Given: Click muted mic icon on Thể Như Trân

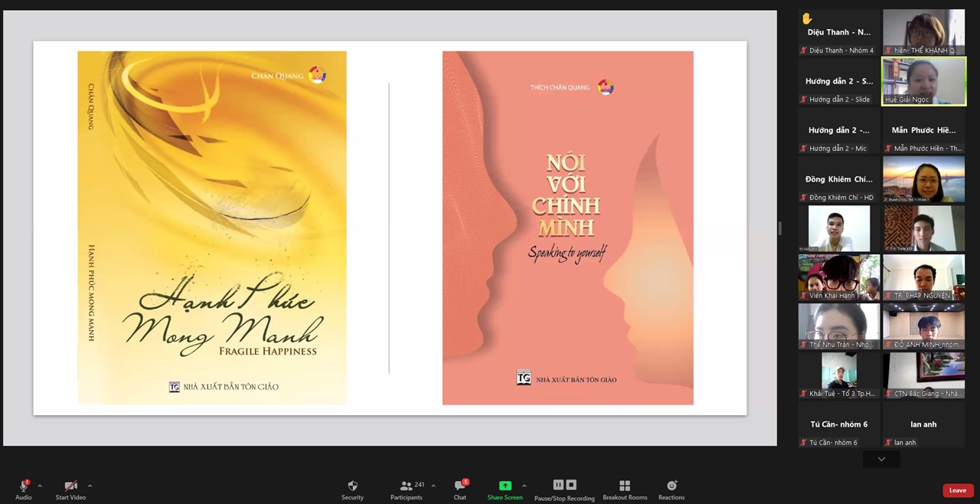Looking at the screenshot, I should [804, 345].
